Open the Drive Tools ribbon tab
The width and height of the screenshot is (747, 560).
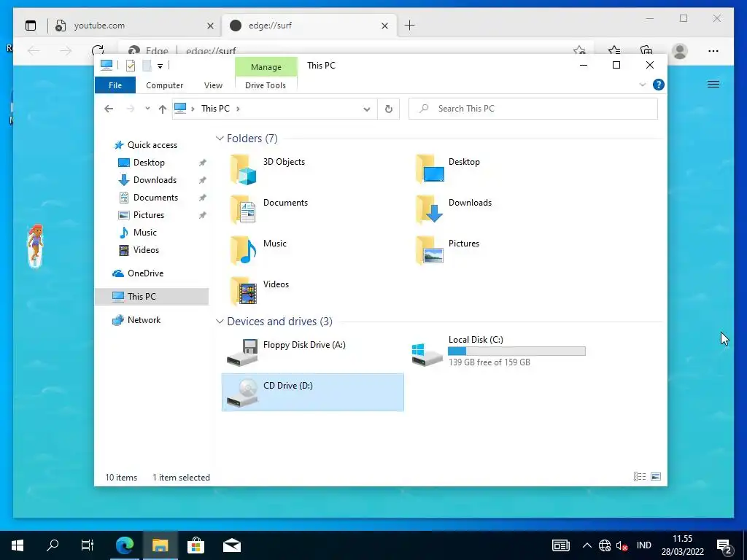point(266,85)
